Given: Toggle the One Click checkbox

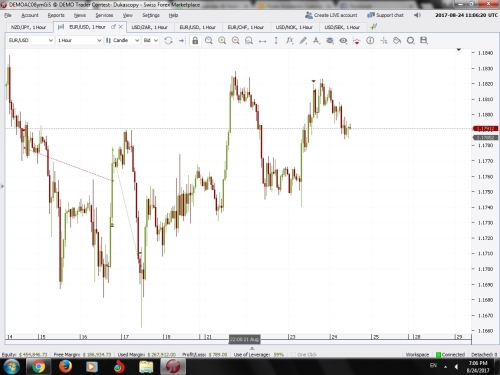Looking at the screenshot, I should click(x=293, y=354).
